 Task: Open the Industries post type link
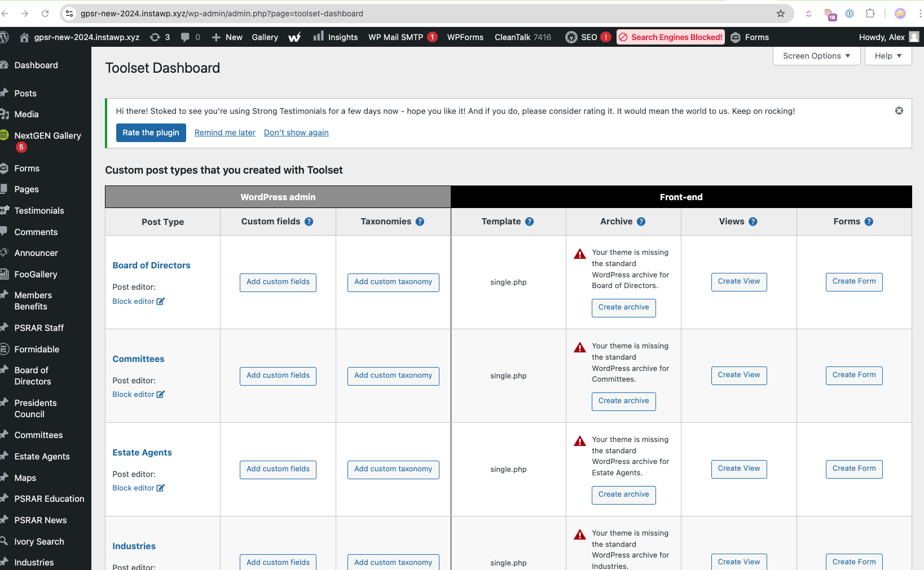point(134,546)
